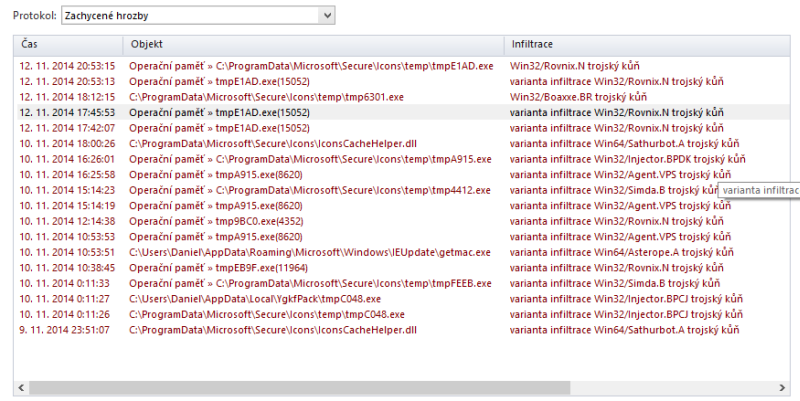The height and width of the screenshot is (401, 800).
Task: Click the horizontal scrollbar thumb
Action: coord(300,386)
